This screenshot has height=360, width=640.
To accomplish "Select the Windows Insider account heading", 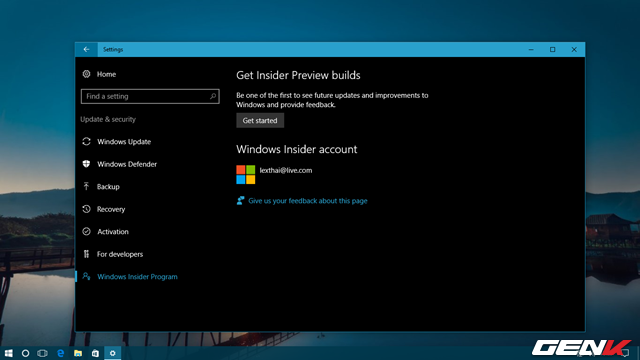I will click(297, 149).
